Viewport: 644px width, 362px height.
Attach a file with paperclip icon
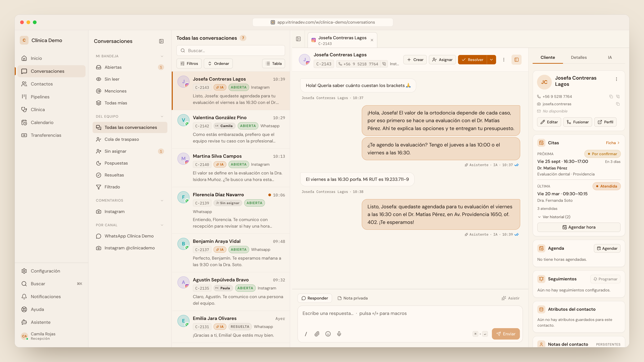tap(317, 334)
